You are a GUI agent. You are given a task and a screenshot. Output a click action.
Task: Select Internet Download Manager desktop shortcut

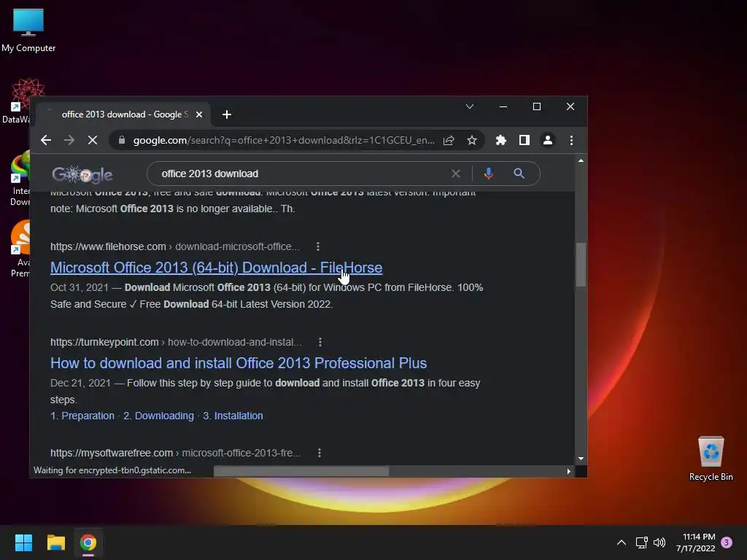click(x=19, y=179)
